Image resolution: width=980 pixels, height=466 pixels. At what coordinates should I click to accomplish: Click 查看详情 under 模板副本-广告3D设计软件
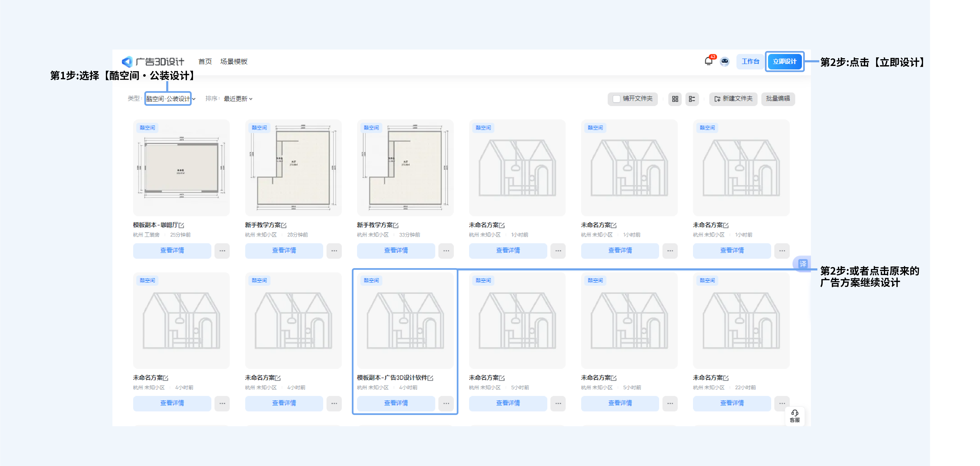pyautogui.click(x=396, y=403)
